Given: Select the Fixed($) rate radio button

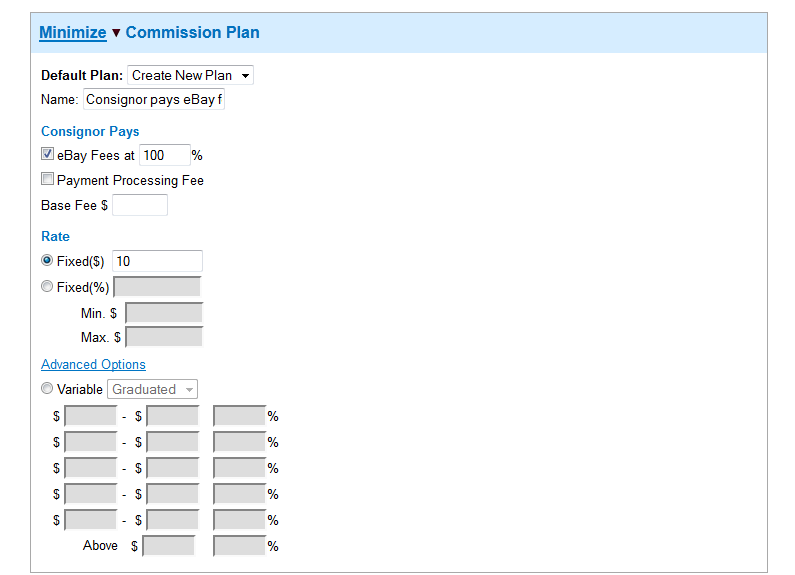Looking at the screenshot, I should click(47, 260).
